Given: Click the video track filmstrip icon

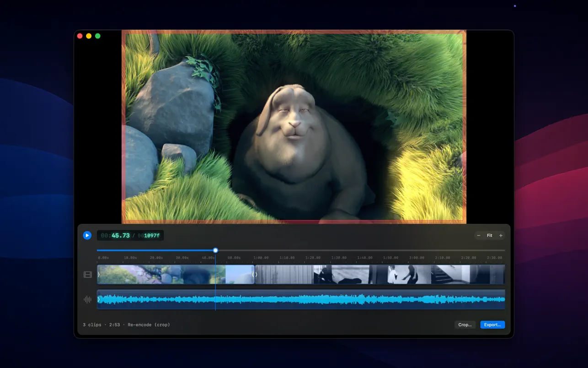Looking at the screenshot, I should tap(87, 275).
